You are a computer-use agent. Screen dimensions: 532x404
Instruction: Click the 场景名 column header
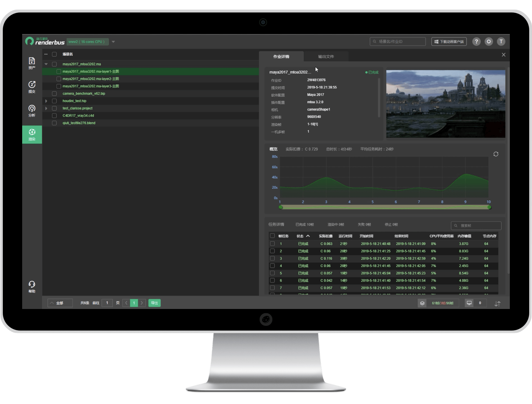68,54
